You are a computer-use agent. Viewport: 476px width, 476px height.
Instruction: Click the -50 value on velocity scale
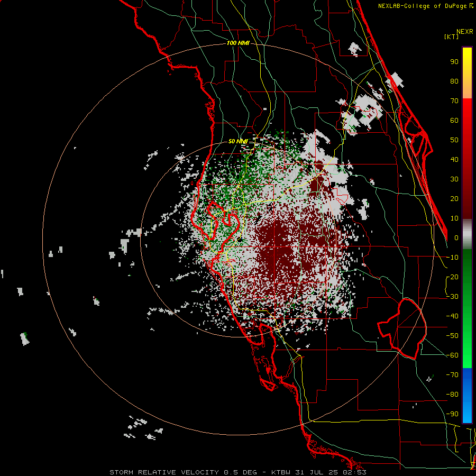click(452, 335)
